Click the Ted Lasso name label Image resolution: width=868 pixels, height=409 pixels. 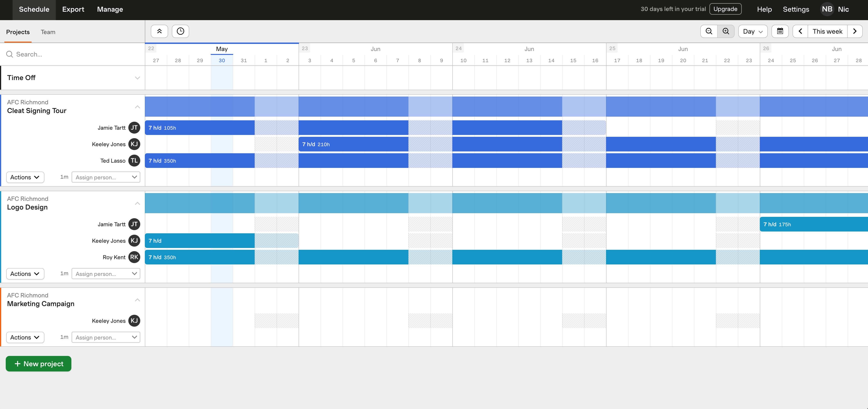[113, 161]
